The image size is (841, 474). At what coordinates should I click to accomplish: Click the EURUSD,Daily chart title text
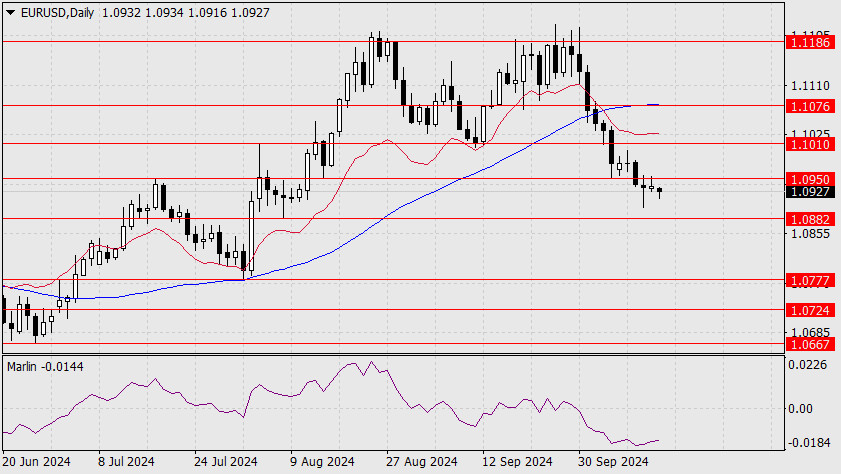(x=57, y=12)
